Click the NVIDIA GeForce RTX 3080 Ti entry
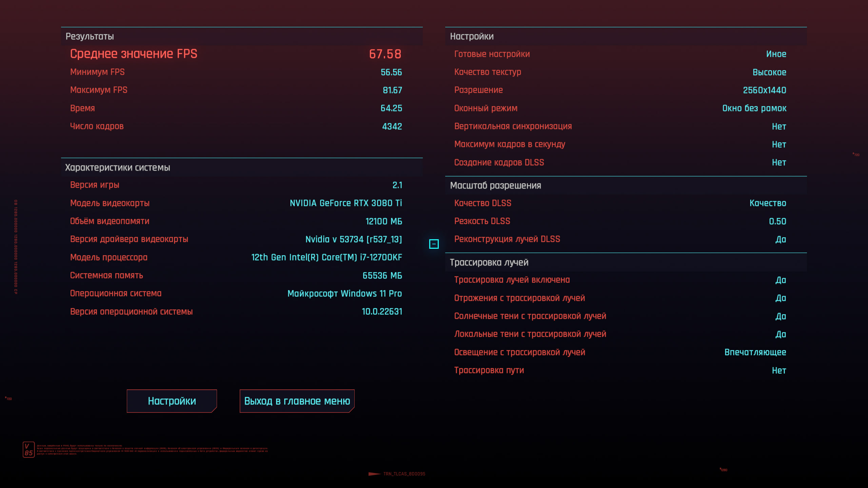Image resolution: width=868 pixels, height=488 pixels. pyautogui.click(x=346, y=203)
